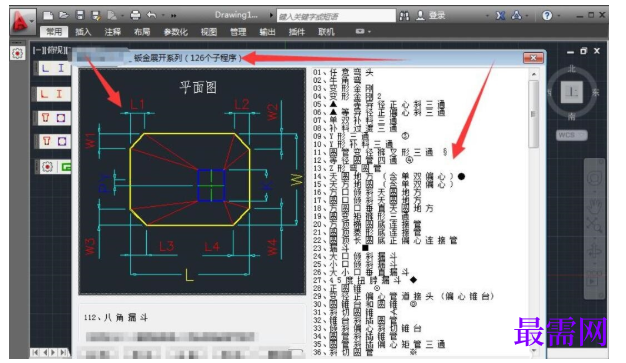Image resolution: width=626 pixels, height=363 pixels.
Task: Click the keyword search input field
Action: click(336, 16)
